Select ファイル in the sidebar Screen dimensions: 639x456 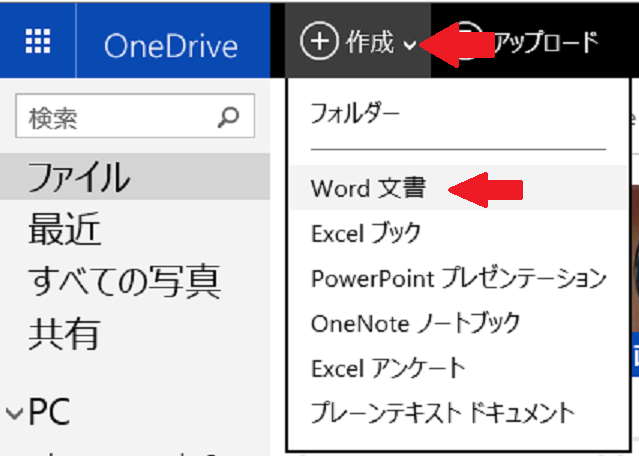click(135, 176)
